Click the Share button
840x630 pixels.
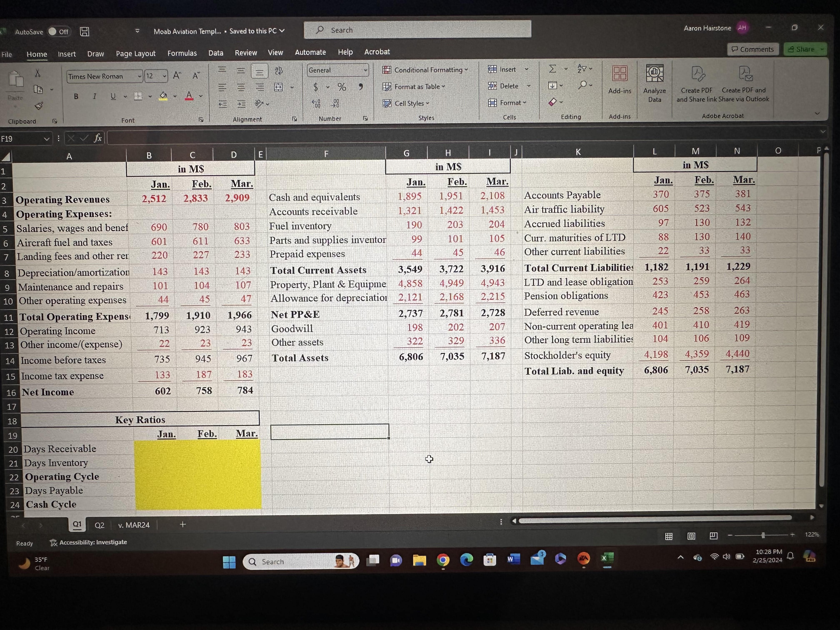(805, 49)
